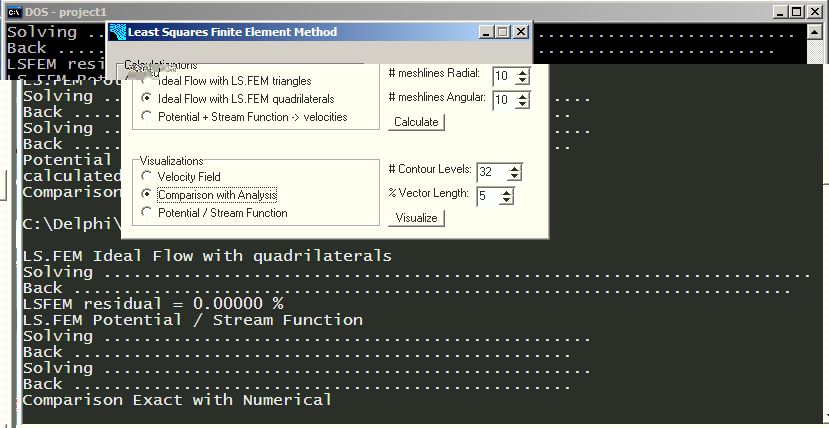This screenshot has height=428, width=829.
Task: Close the DOS project1 console window
Action: tap(815, 11)
